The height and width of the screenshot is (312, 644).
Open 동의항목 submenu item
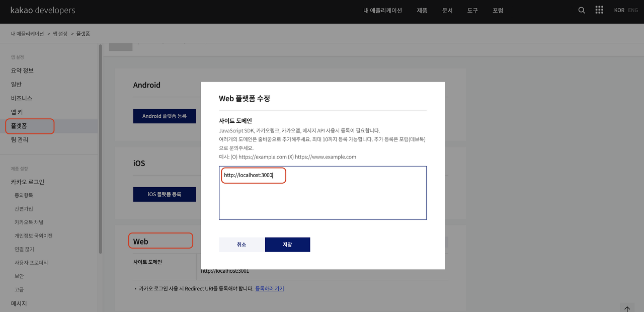tap(24, 195)
